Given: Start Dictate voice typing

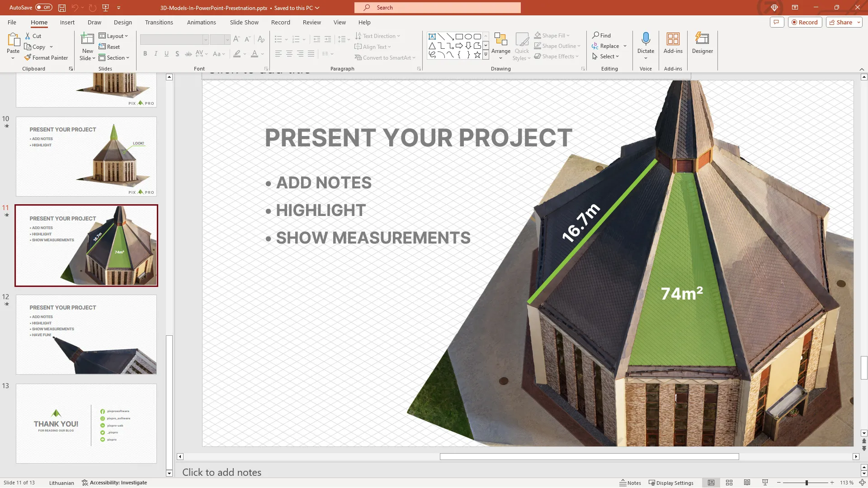Looking at the screenshot, I should pos(646,41).
